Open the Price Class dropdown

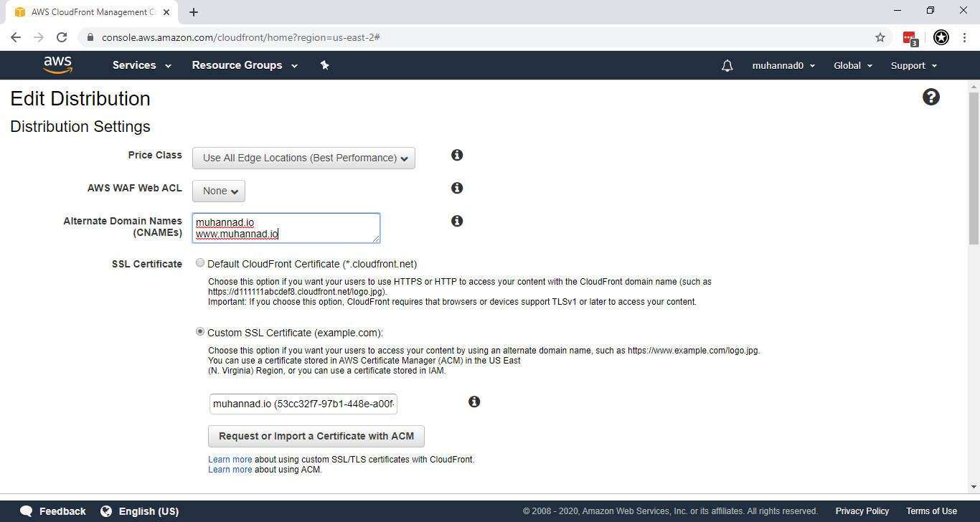(x=303, y=158)
